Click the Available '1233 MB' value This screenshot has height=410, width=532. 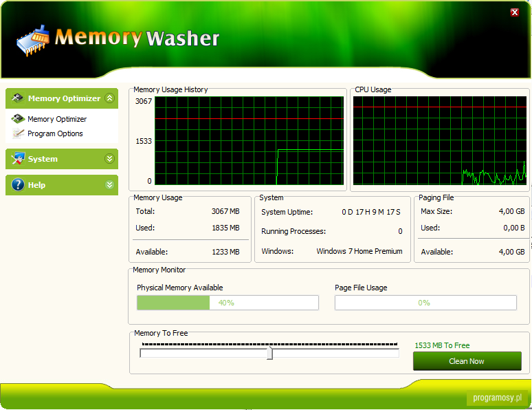(225, 252)
